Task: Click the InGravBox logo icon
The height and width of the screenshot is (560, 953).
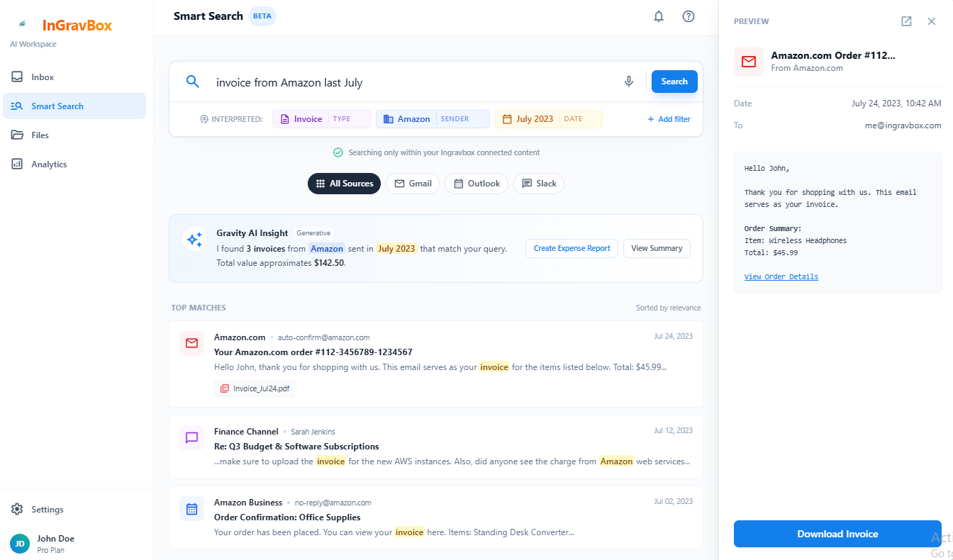Action: tap(22, 25)
